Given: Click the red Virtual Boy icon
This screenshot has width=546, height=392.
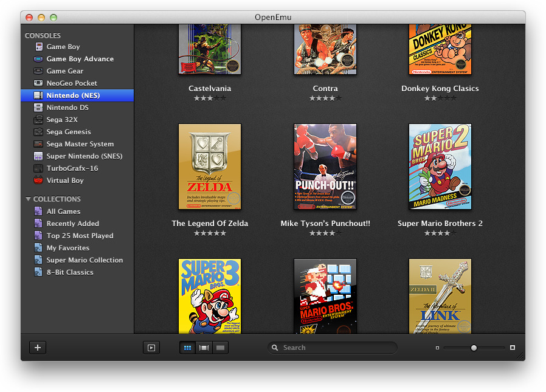Looking at the screenshot, I should 38,181.
